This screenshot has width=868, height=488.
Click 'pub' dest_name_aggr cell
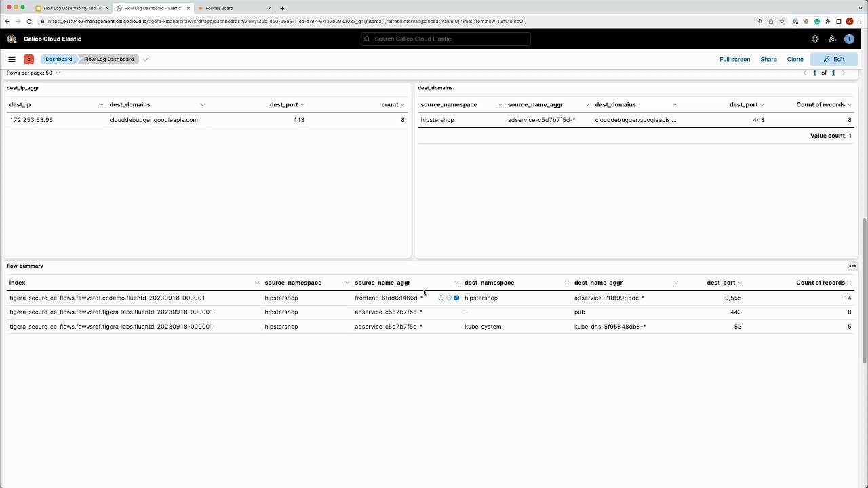(x=580, y=312)
